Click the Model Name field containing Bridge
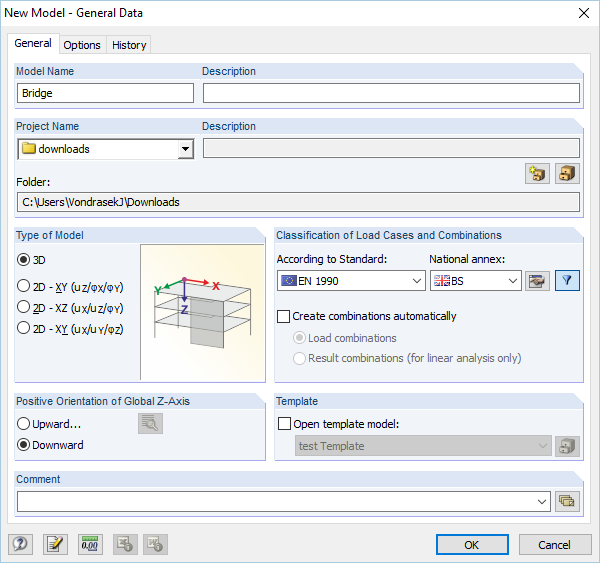Image resolution: width=600 pixels, height=563 pixels. 105,93
